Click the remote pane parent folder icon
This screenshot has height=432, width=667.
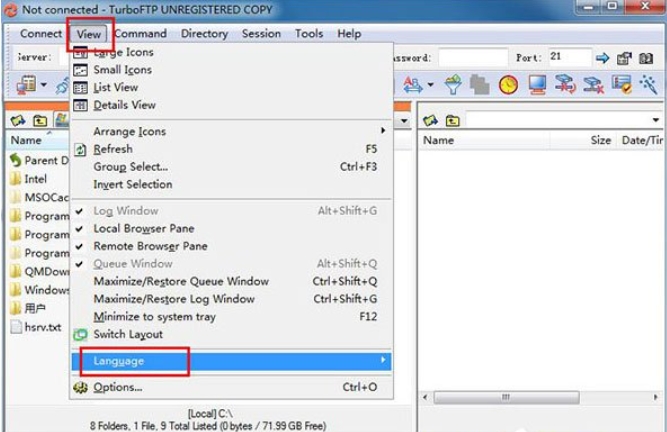click(453, 121)
